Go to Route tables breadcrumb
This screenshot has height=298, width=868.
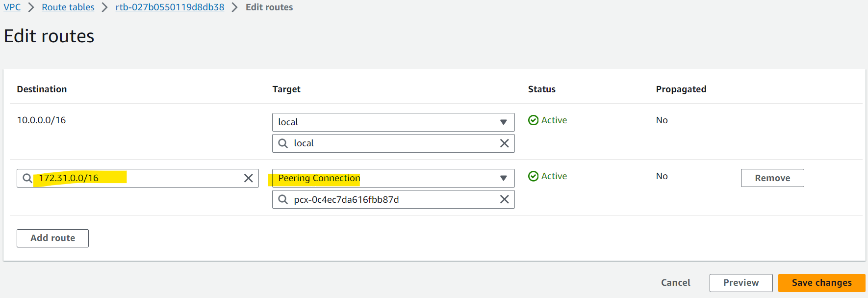tap(68, 7)
